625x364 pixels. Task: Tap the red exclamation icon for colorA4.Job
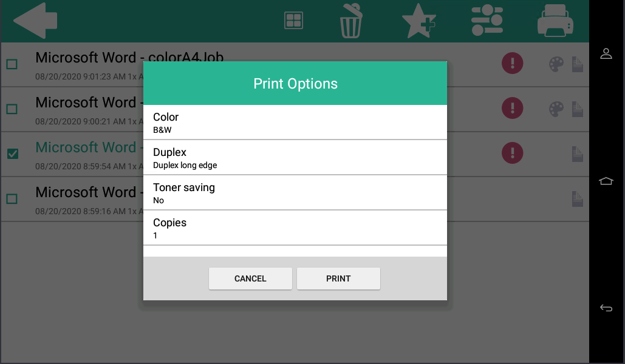(x=512, y=64)
